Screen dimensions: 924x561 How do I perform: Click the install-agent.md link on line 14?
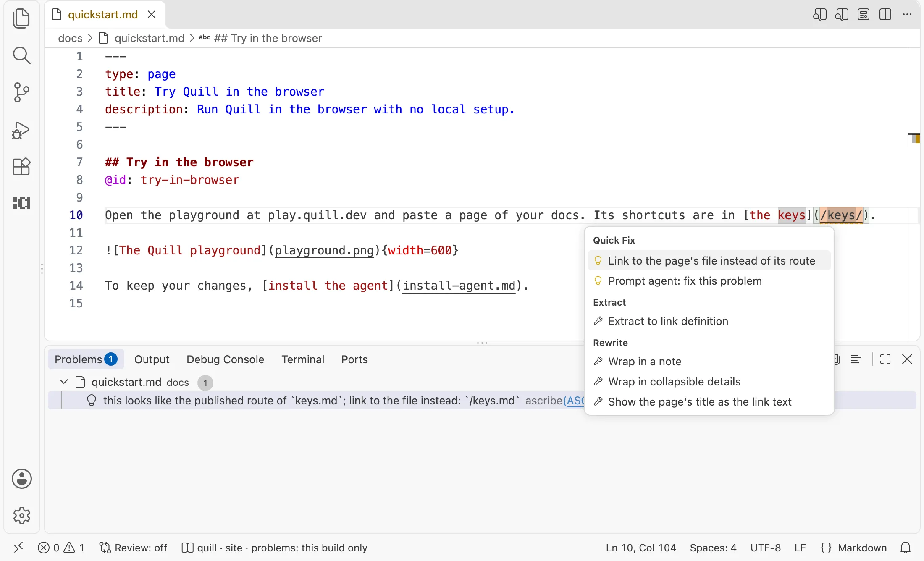(x=459, y=286)
